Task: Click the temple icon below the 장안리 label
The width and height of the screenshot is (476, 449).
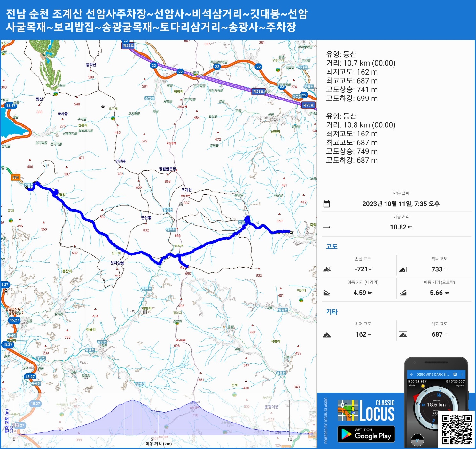Action: [x=145, y=312]
